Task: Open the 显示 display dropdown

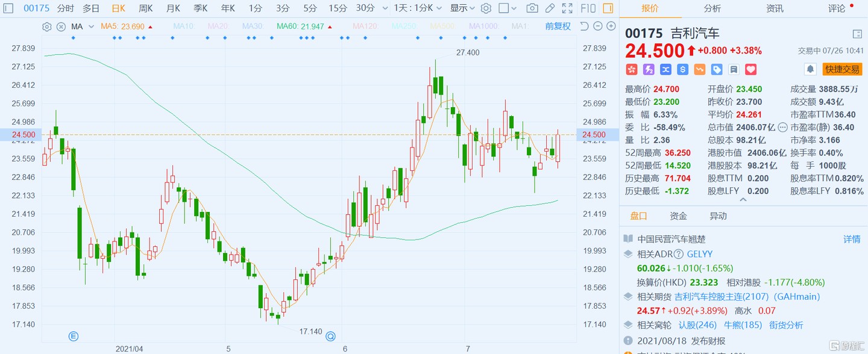Action: coord(463,8)
